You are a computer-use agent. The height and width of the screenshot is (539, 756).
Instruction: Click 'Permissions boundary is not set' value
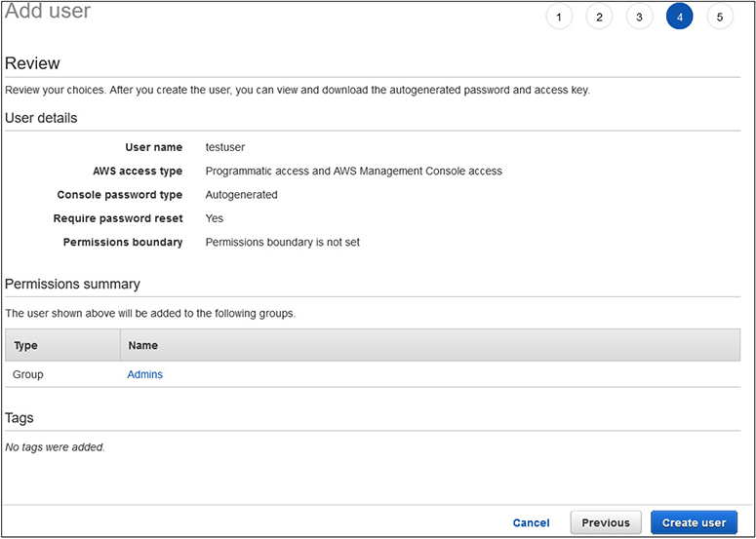pyautogui.click(x=282, y=242)
